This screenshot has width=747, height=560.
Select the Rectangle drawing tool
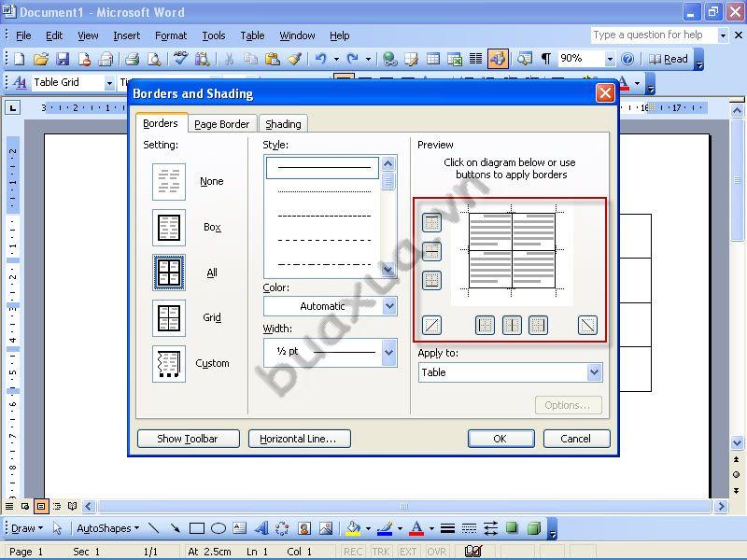[197, 528]
